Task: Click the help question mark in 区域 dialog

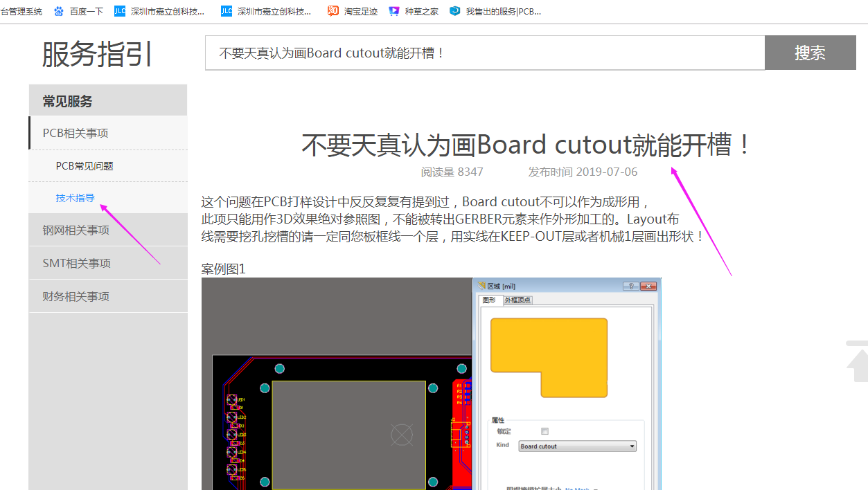Action: point(631,286)
